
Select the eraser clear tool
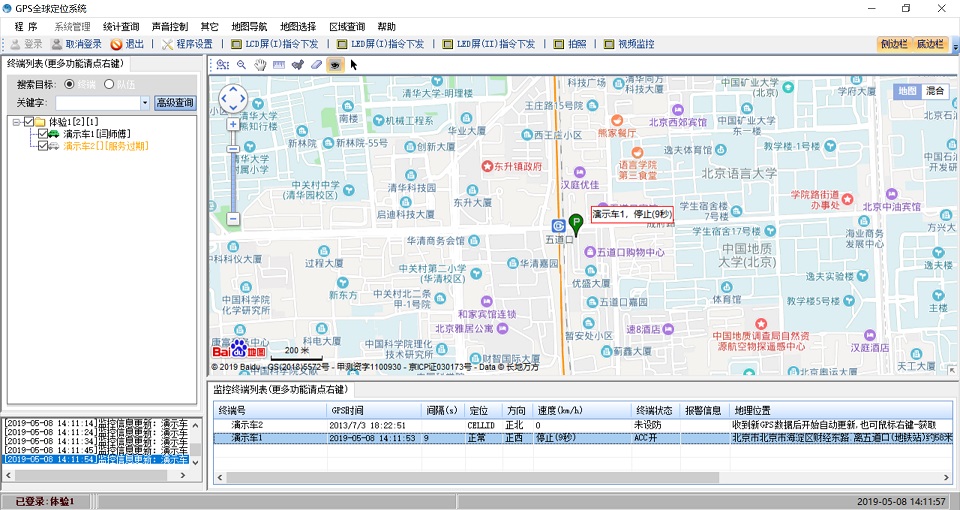pos(316,64)
